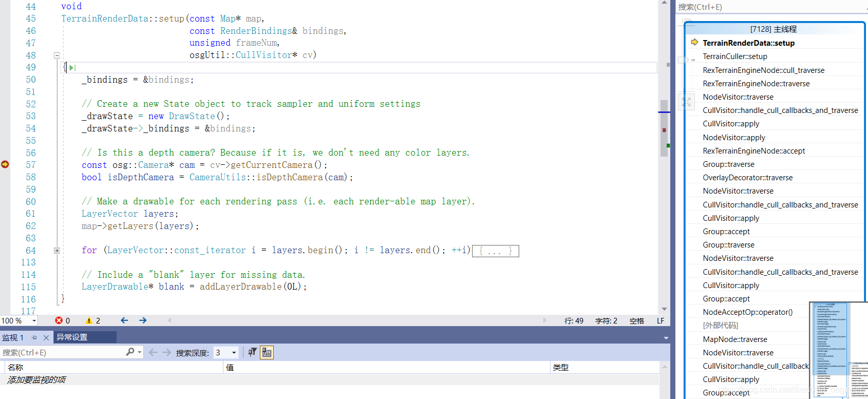Go to previous search result in watch
This screenshot has width=868, height=399.
[x=153, y=352]
